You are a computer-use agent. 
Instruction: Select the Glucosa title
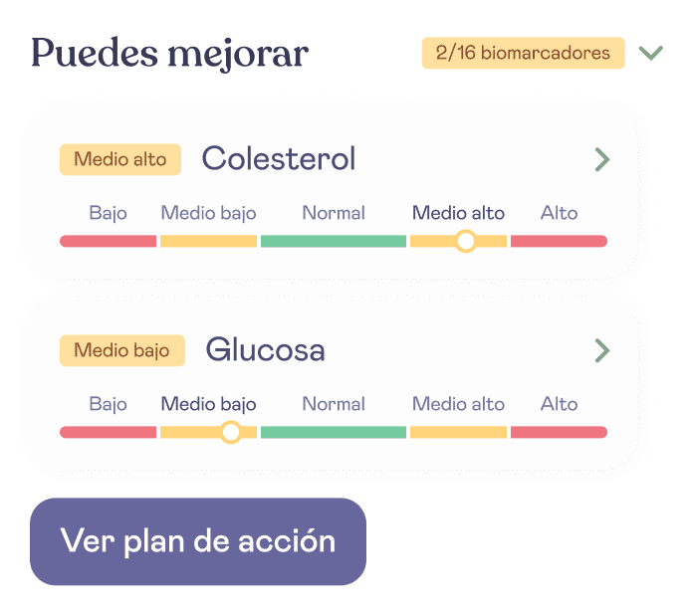point(265,349)
